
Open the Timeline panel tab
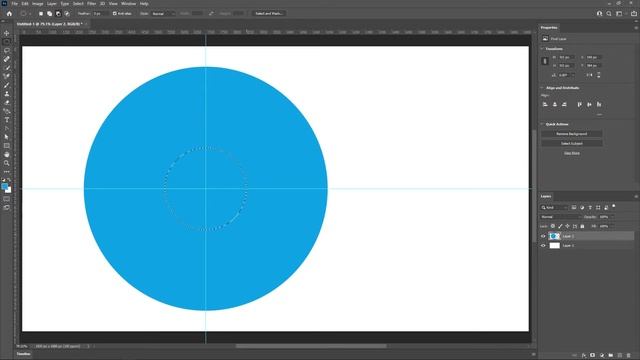tap(23, 354)
